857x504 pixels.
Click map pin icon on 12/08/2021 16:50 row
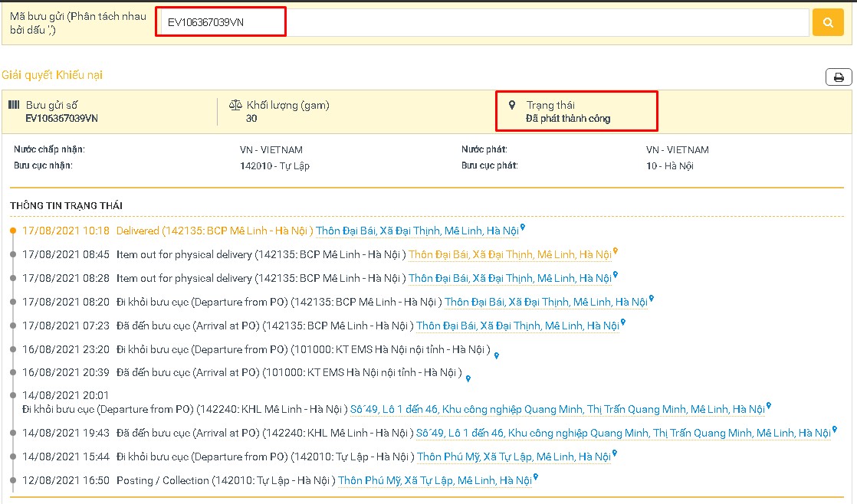point(536,476)
